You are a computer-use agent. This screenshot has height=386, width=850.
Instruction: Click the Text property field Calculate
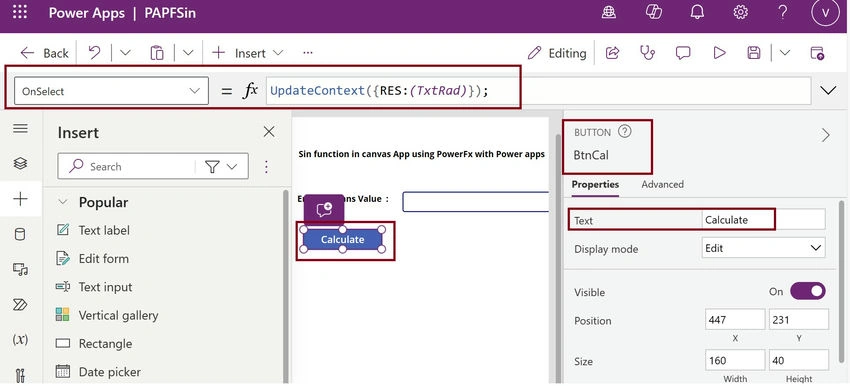[763, 220]
